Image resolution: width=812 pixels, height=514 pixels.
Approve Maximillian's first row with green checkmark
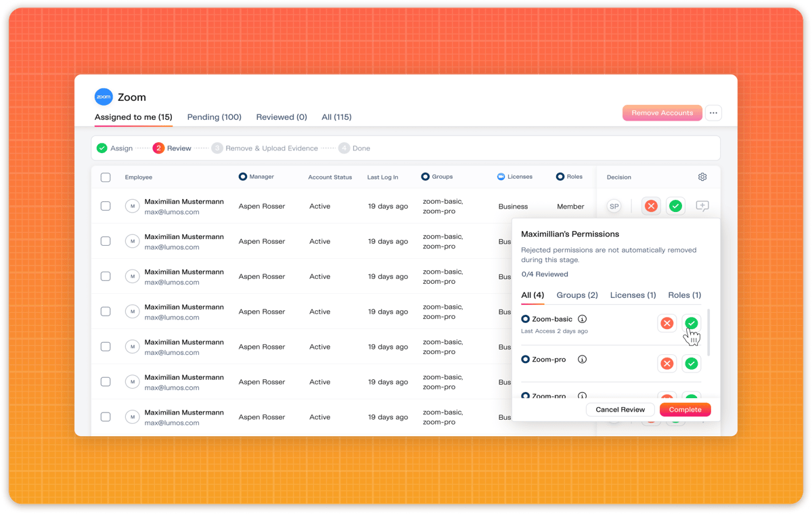675,206
